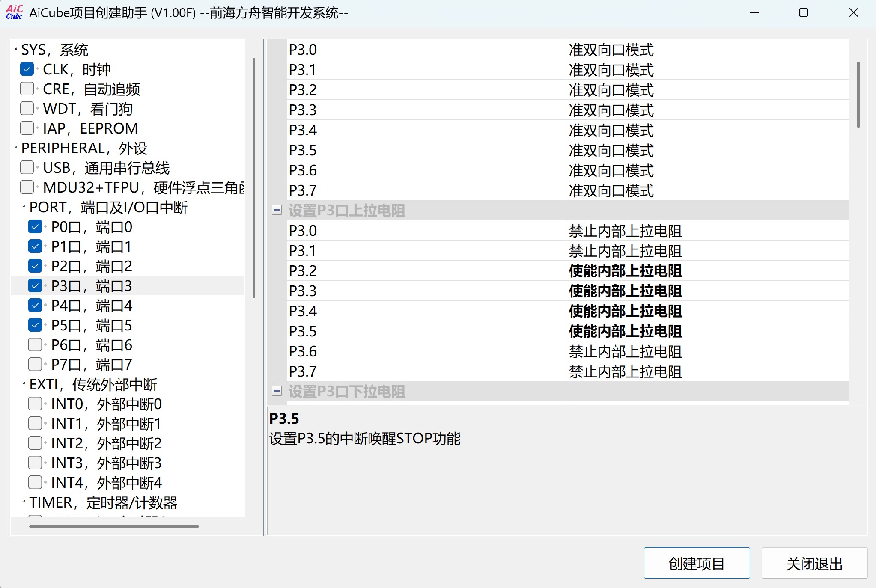Screen dimensions: 876x588
Task: Uncheck the CLK 时钟 checkbox
Action: [27, 69]
